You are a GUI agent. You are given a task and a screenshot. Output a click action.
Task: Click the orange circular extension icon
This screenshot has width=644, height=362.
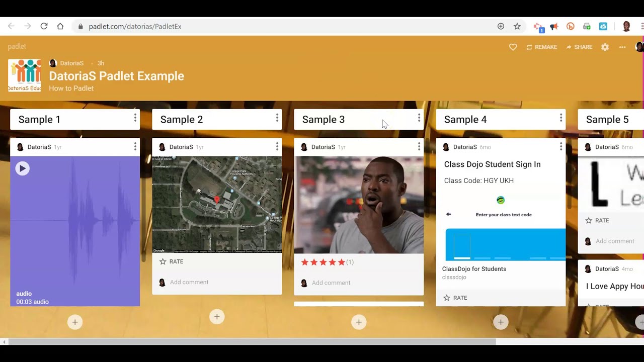[570, 26]
